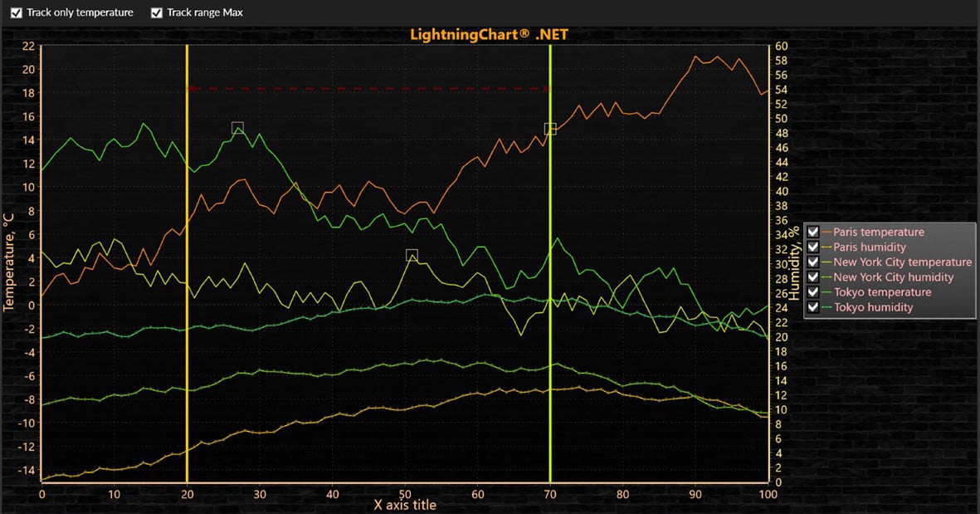Toggle New York City humidity checkbox
Screen dimensions: 980x514
(x=813, y=277)
